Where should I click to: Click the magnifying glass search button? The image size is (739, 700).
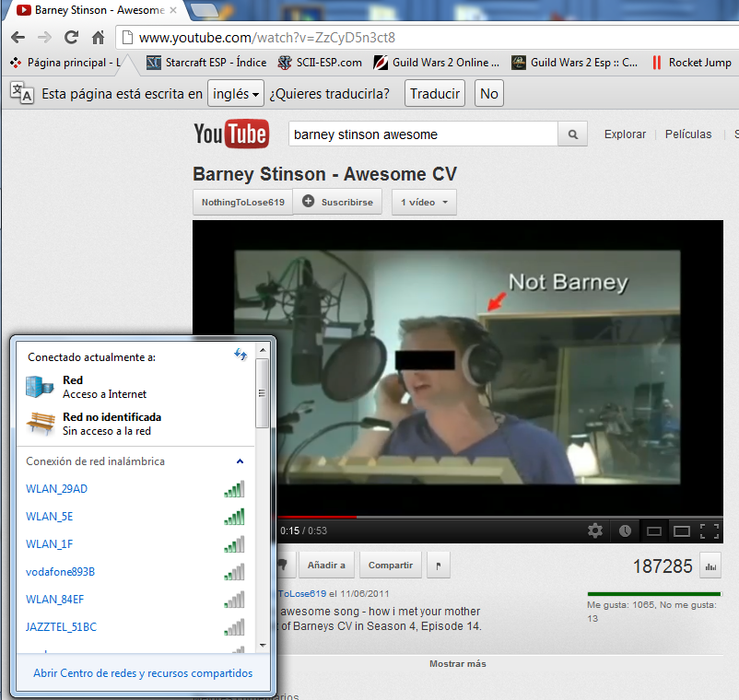[572, 134]
